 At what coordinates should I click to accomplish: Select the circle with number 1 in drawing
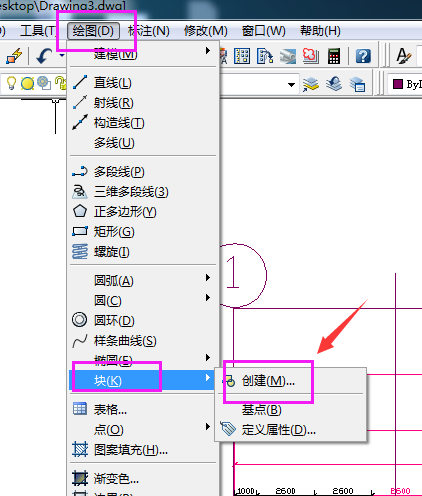tap(243, 275)
